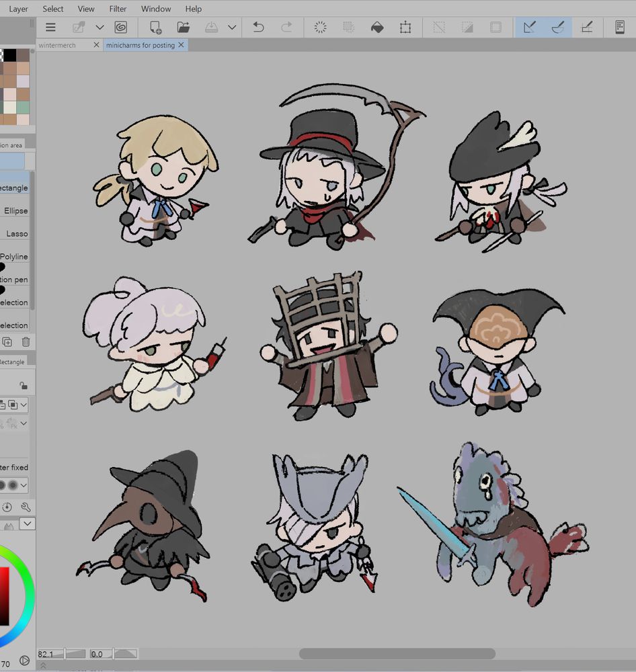The height and width of the screenshot is (672, 636).
Task: Click the clear outside selection icon
Action: tap(349, 28)
